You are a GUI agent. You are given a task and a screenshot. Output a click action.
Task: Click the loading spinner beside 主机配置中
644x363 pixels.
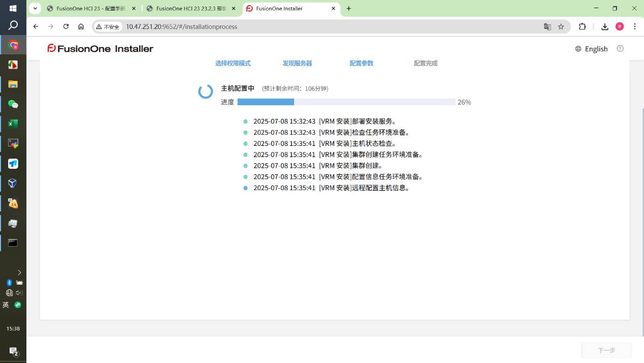click(205, 92)
